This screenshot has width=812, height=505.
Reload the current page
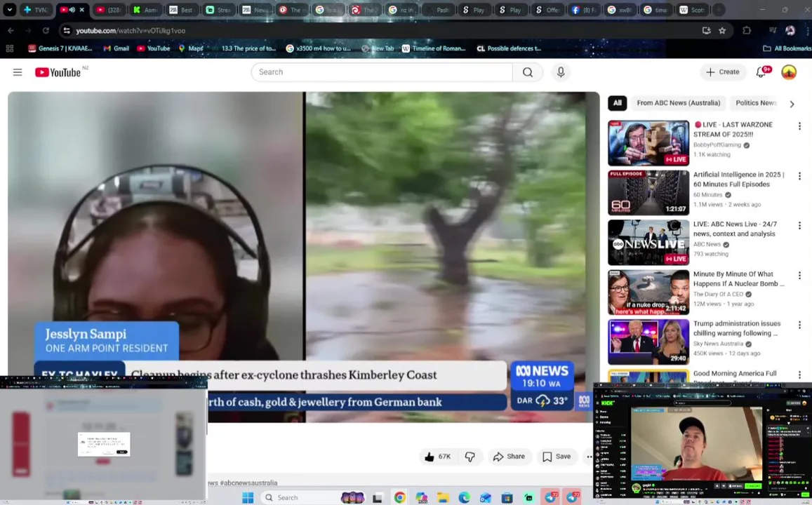[46, 31]
